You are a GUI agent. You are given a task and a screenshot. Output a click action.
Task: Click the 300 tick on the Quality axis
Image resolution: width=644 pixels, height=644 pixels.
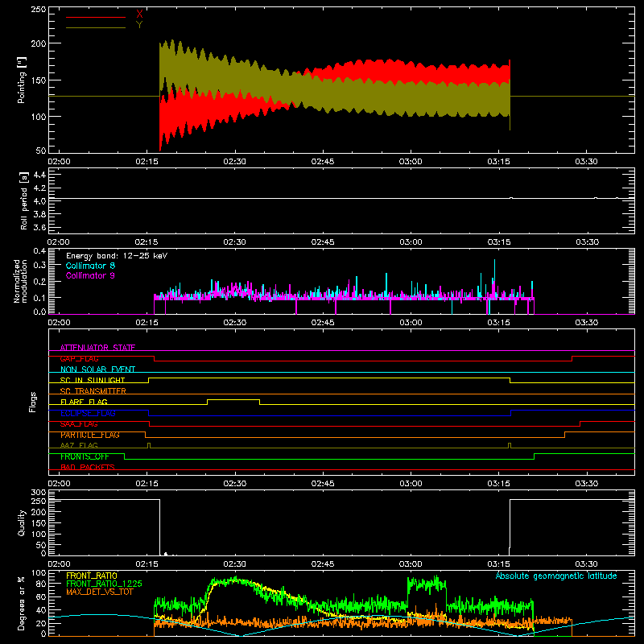(x=38, y=493)
